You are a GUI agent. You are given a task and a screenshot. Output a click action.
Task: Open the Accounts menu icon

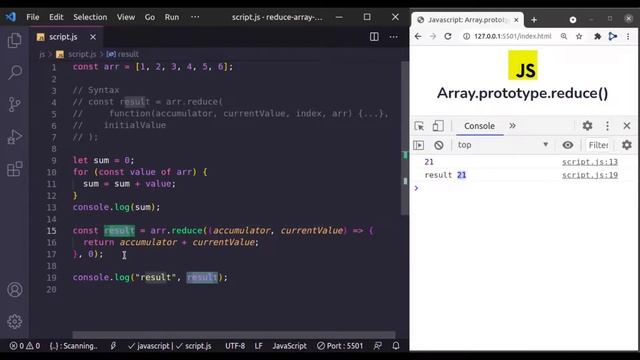(x=15, y=289)
